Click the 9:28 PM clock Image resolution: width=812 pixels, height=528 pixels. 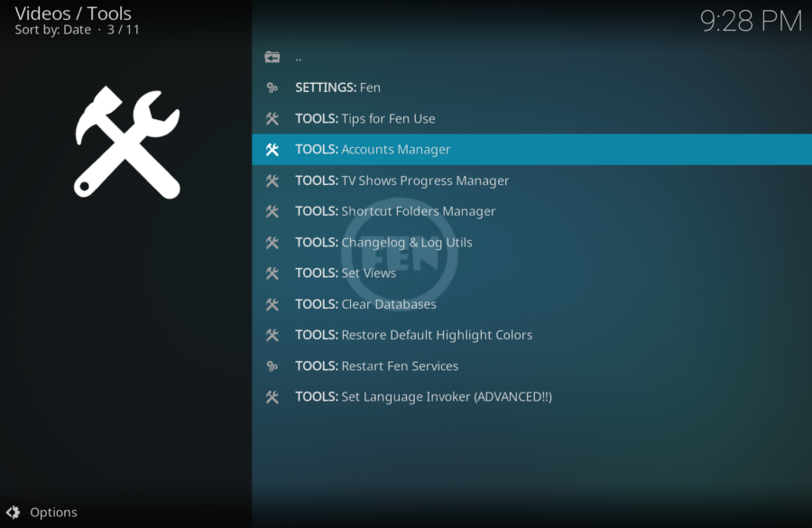click(x=751, y=22)
